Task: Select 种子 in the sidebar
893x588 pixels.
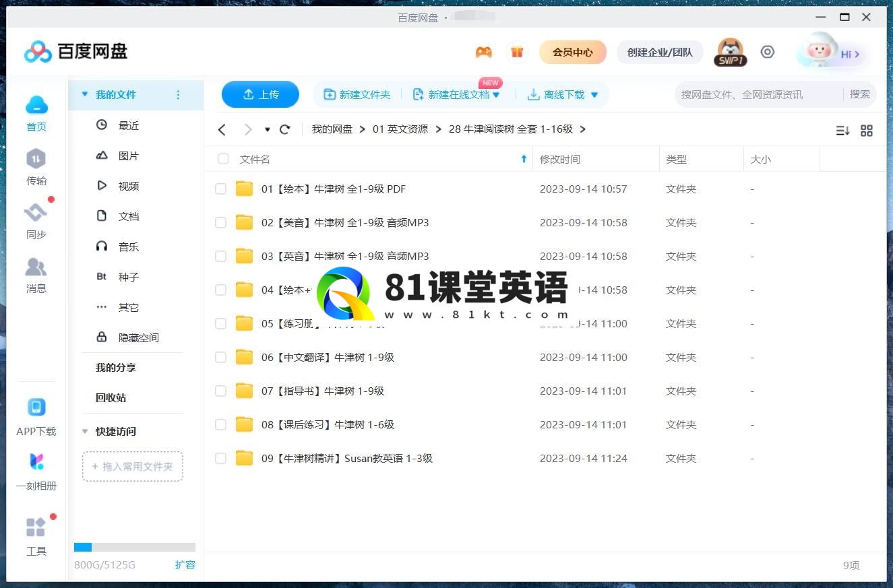Action: click(128, 277)
